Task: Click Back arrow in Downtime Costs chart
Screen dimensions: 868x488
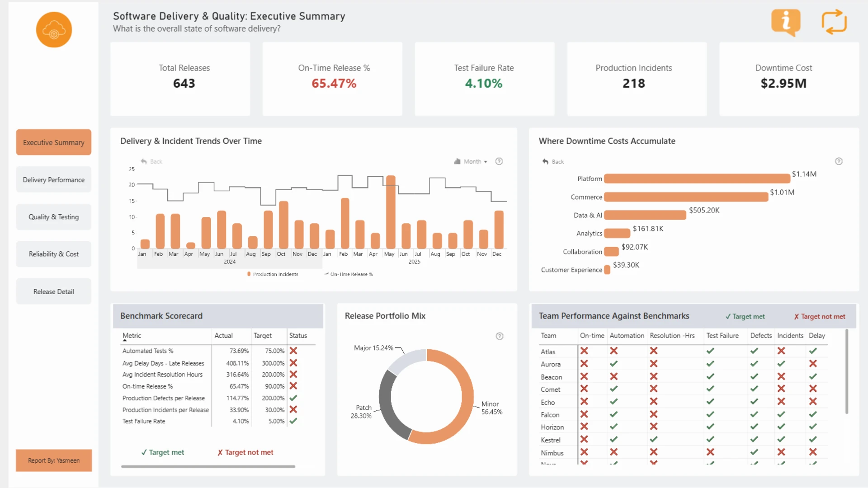Action: [x=545, y=161]
